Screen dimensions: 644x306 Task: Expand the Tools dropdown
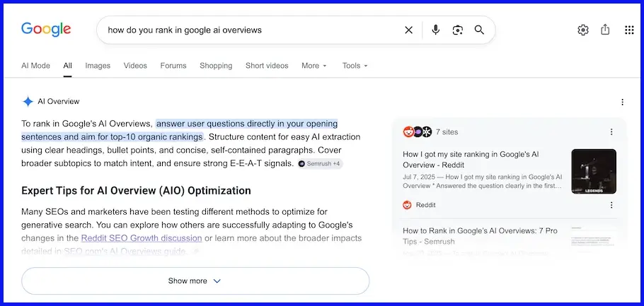[355, 66]
